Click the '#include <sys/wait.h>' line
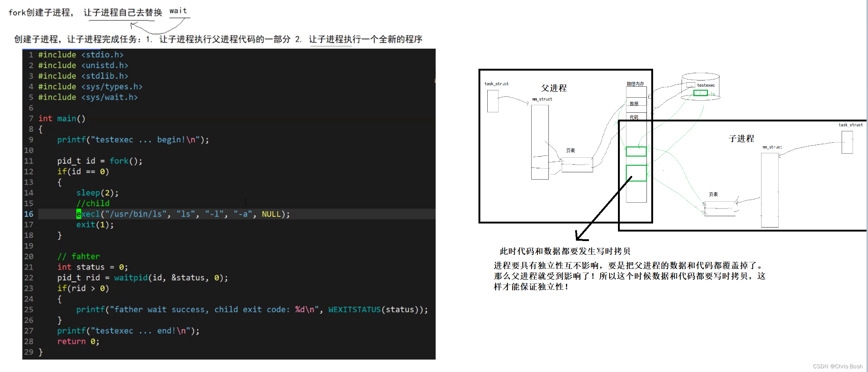Screen dimensions: 868x372 tap(88, 97)
